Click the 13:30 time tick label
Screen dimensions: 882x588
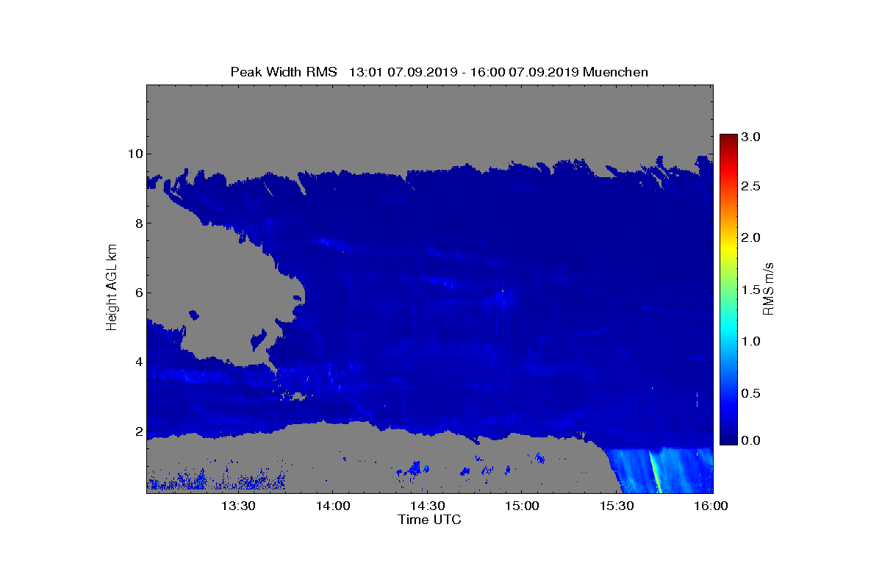point(238,506)
